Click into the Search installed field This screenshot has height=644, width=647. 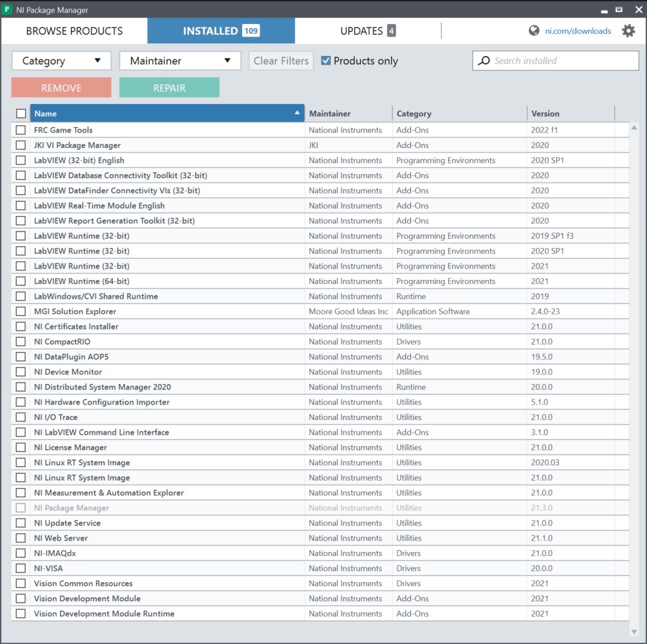[x=556, y=61]
